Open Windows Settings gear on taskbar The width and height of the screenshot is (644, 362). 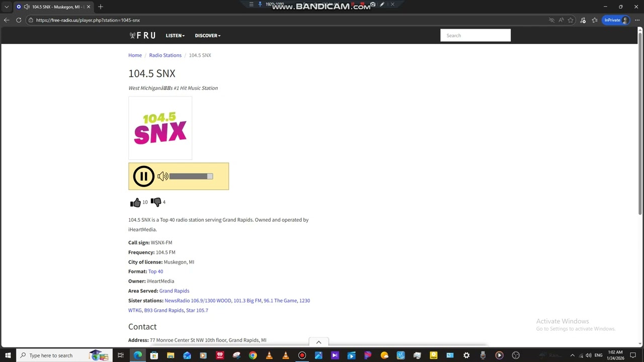pos(466,355)
